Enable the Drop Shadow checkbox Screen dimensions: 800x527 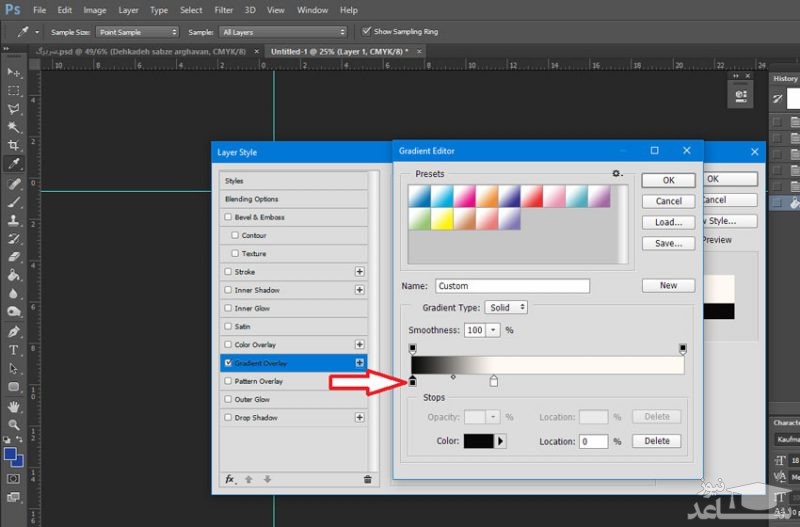click(x=229, y=418)
